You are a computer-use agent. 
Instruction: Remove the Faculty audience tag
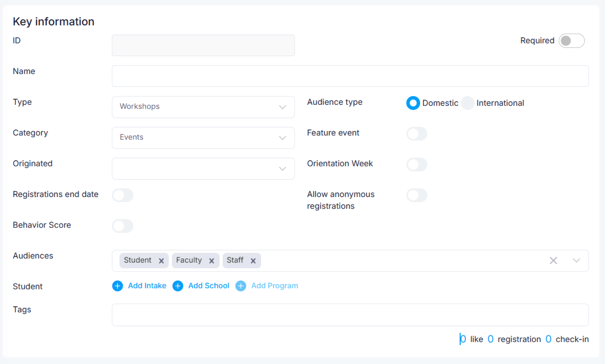[x=212, y=261]
